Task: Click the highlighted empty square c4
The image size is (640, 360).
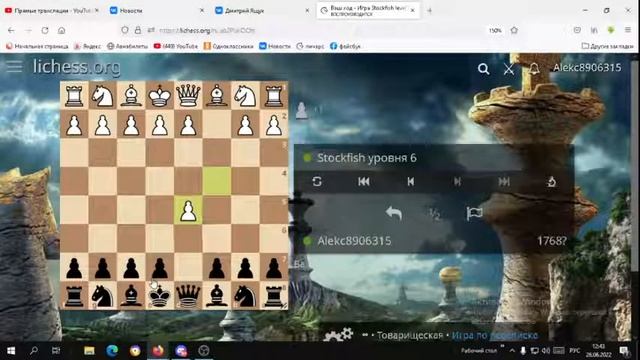Action: [217, 181]
